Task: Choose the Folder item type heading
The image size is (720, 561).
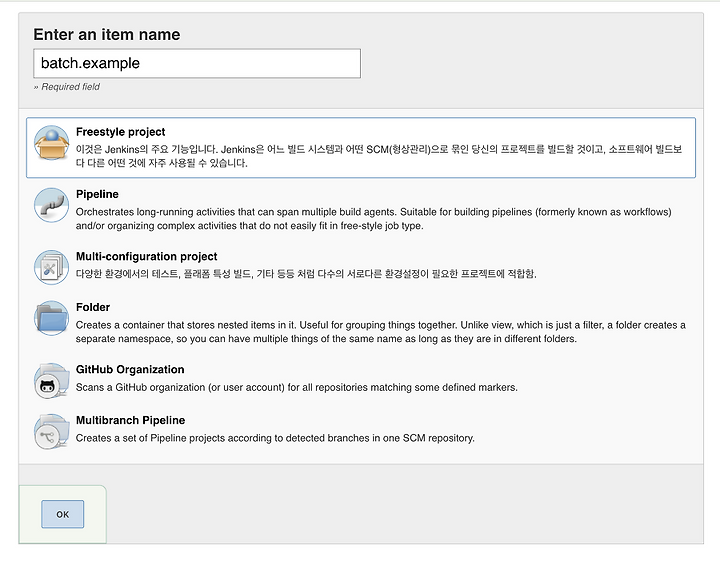Action: [93, 307]
